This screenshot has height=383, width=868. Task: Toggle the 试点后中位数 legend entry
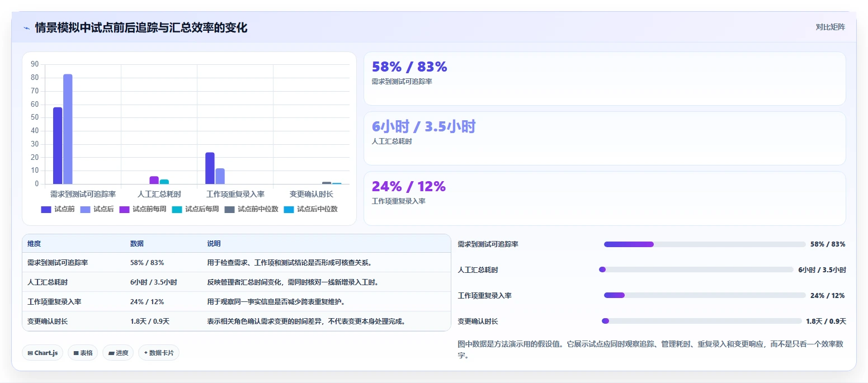point(310,209)
